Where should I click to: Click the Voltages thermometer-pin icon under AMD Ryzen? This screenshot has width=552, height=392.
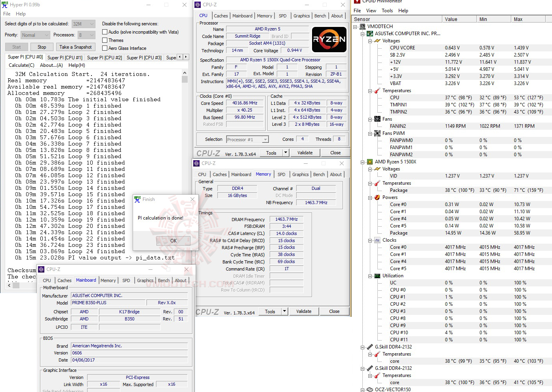click(x=377, y=169)
